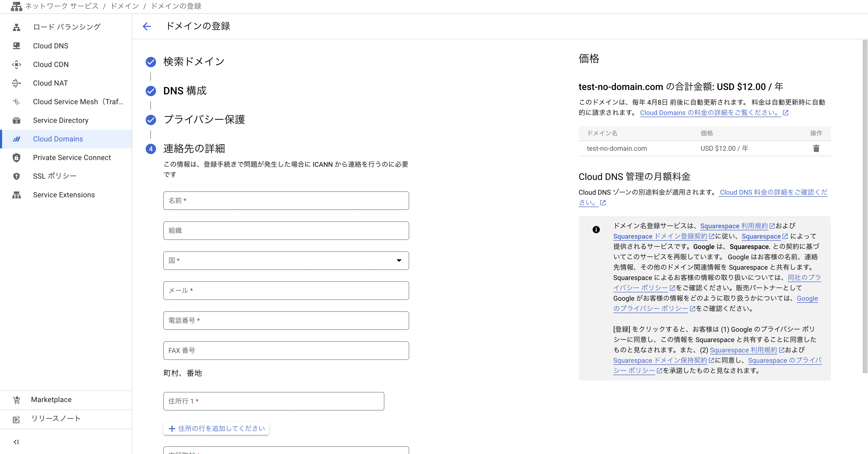Focus the メール input field
This screenshot has height=454, width=868.
[286, 291]
